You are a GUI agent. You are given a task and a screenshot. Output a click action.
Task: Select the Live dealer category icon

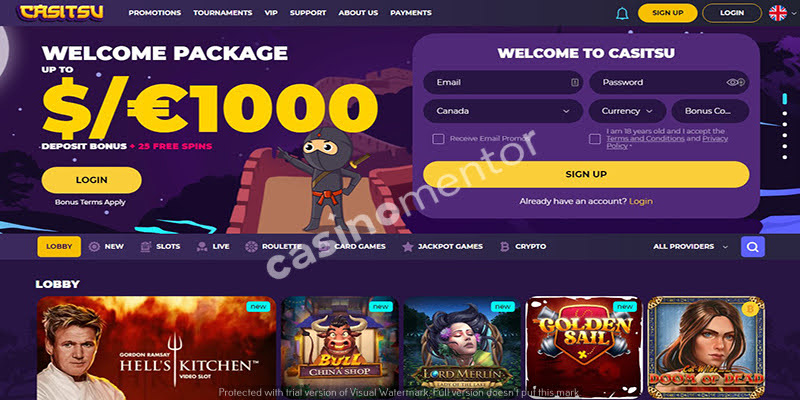coord(202,247)
